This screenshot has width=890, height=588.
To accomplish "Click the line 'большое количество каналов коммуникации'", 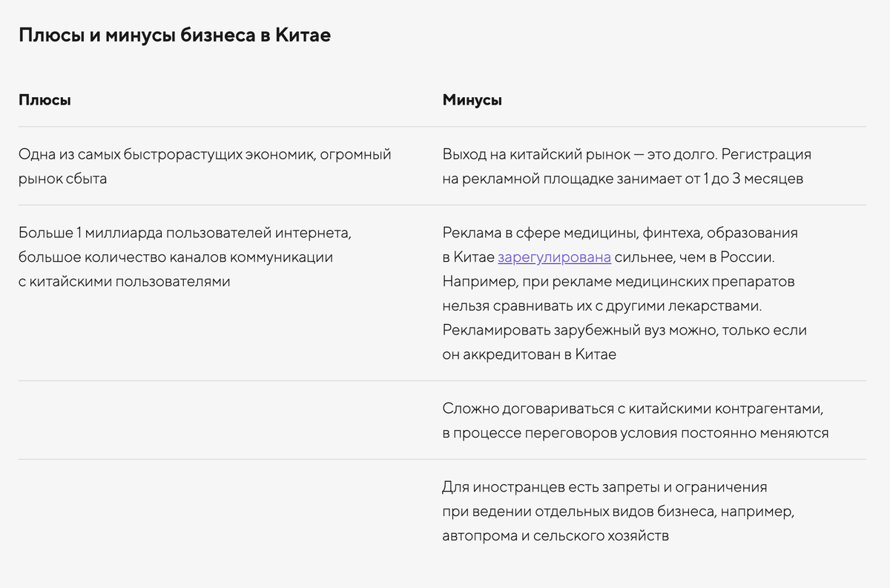I will [x=176, y=257].
